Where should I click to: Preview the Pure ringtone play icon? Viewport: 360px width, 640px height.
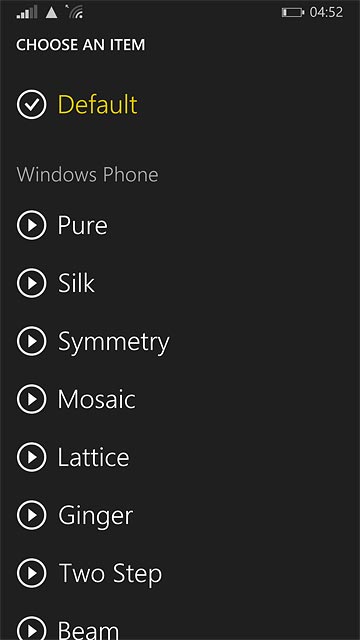[x=31, y=225]
